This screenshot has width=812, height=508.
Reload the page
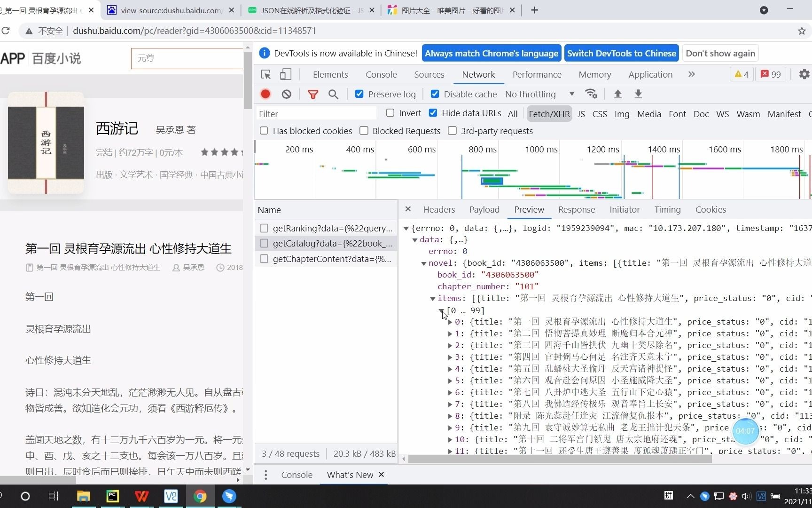point(6,31)
